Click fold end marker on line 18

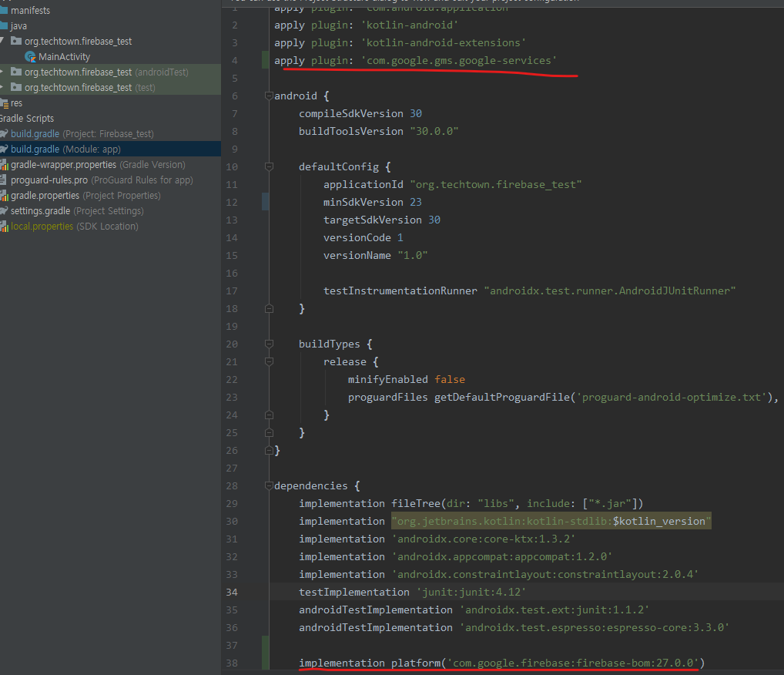(269, 308)
